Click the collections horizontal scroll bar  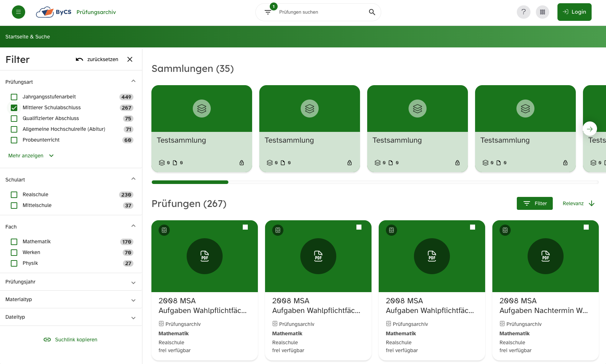375,182
